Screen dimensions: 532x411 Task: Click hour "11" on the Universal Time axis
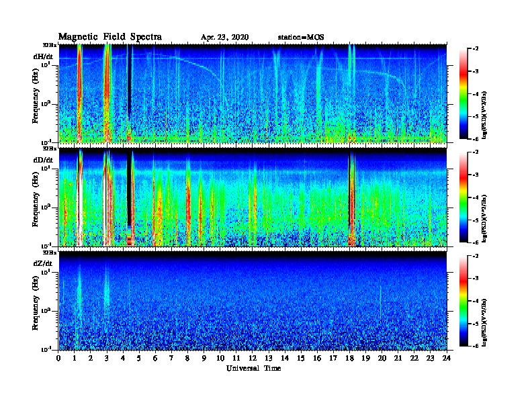click(x=236, y=359)
